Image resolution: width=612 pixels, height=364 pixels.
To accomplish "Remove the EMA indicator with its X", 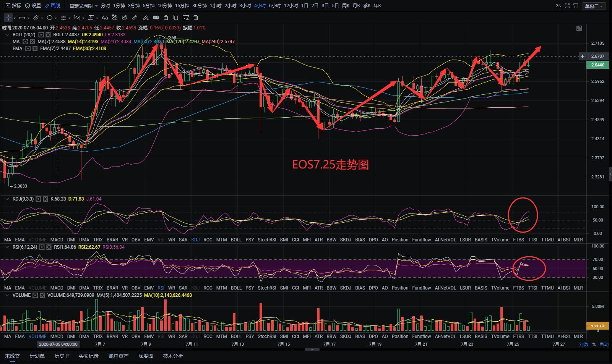I will tap(35, 49).
